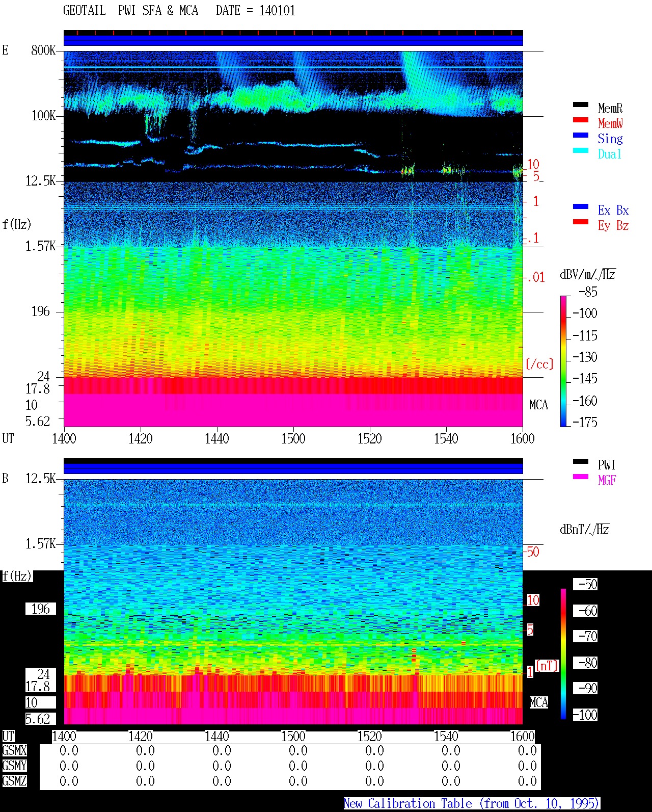
Task: Click the red Ey Bz legend swatch
Action: click(x=581, y=222)
